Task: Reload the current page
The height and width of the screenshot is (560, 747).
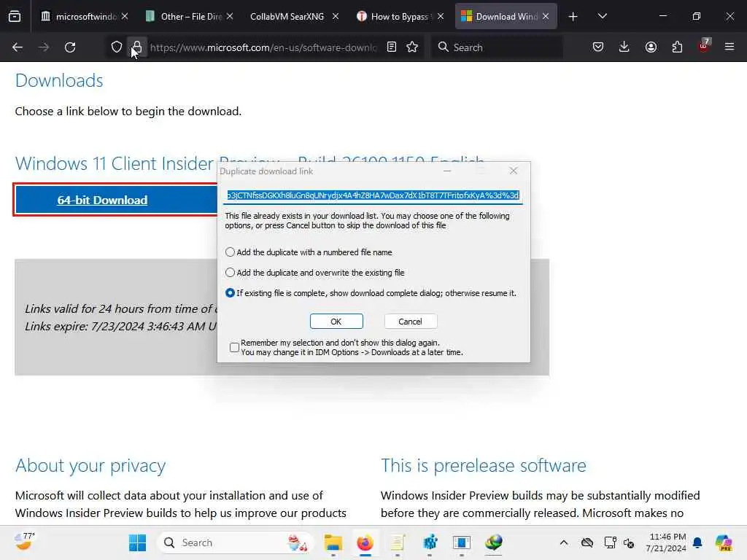Action: (70, 47)
